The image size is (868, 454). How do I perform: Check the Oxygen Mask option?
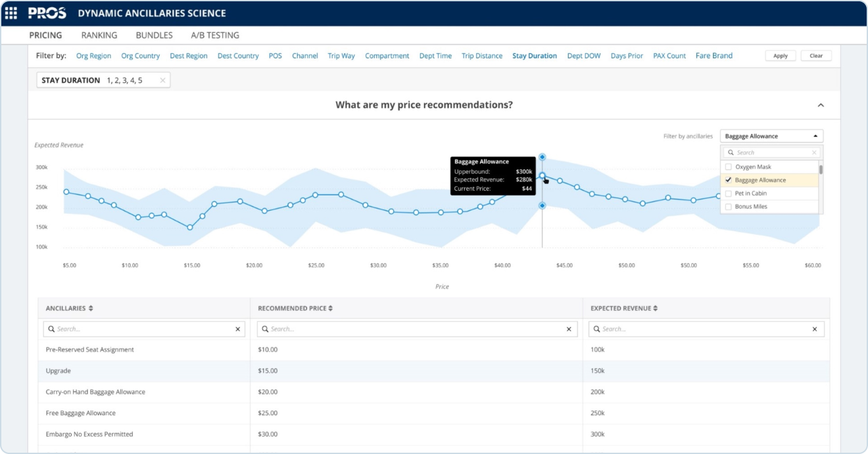728,167
